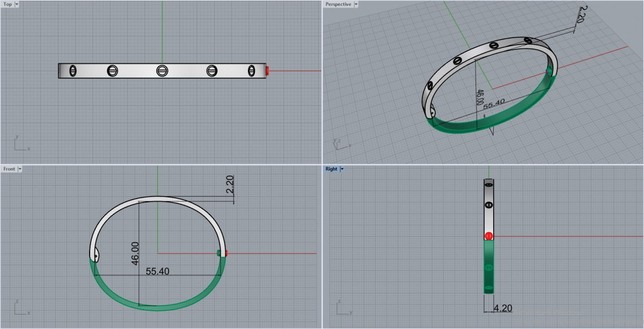Open the Front viewport dropdown arrow

(x=20, y=169)
